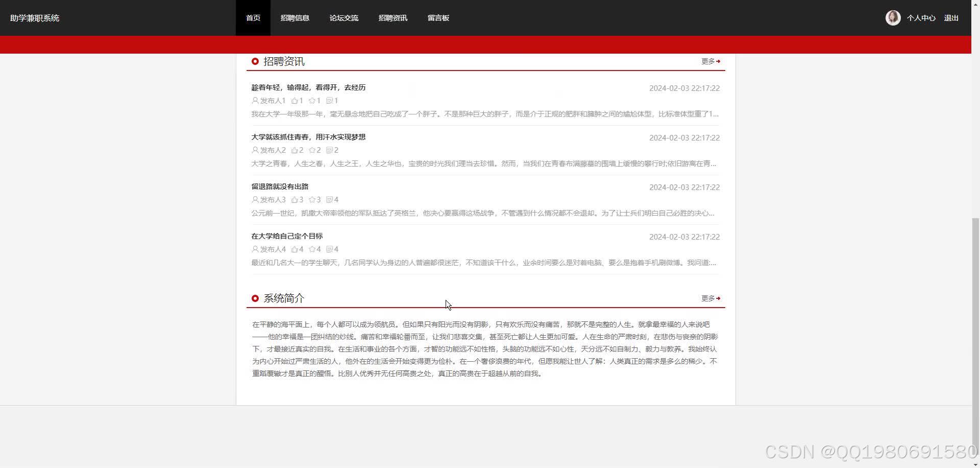Go to 论坛交流 in the navbar
This screenshot has width=980, height=468.
coord(344,18)
